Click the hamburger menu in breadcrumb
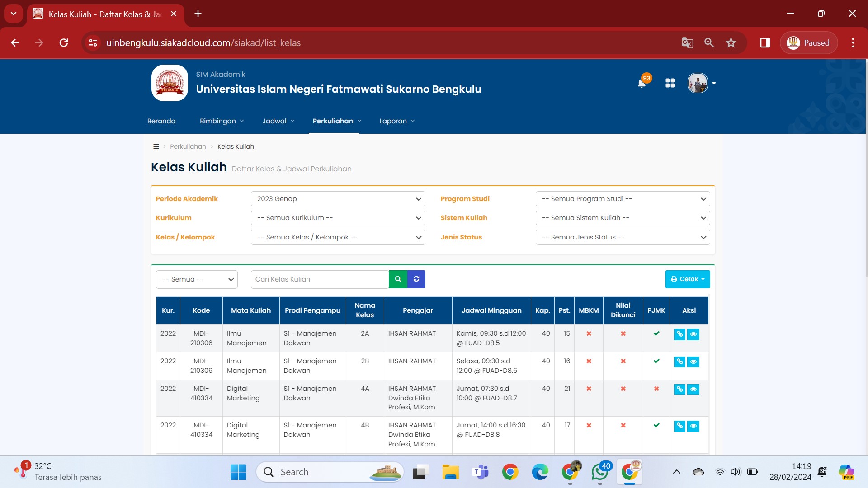This screenshot has height=488, width=868. [x=156, y=146]
